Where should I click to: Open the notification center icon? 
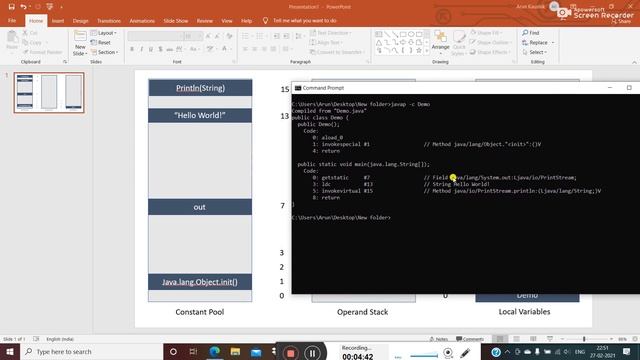pos(627,351)
